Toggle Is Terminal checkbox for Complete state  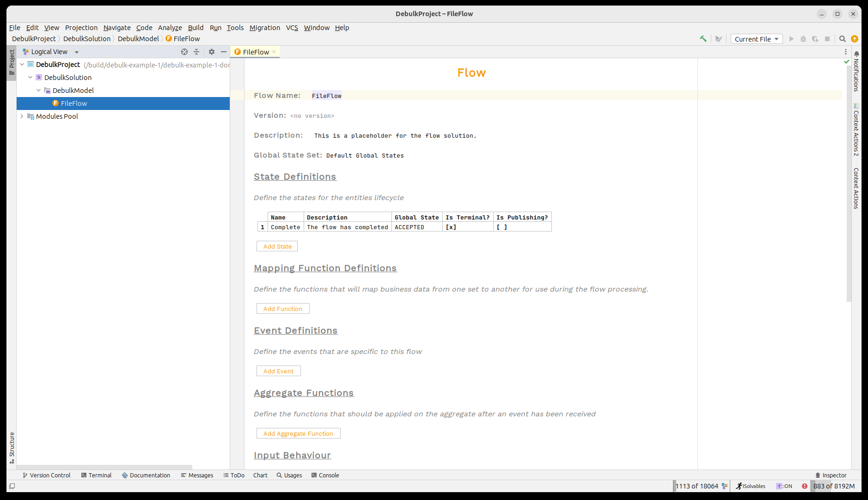coord(451,227)
